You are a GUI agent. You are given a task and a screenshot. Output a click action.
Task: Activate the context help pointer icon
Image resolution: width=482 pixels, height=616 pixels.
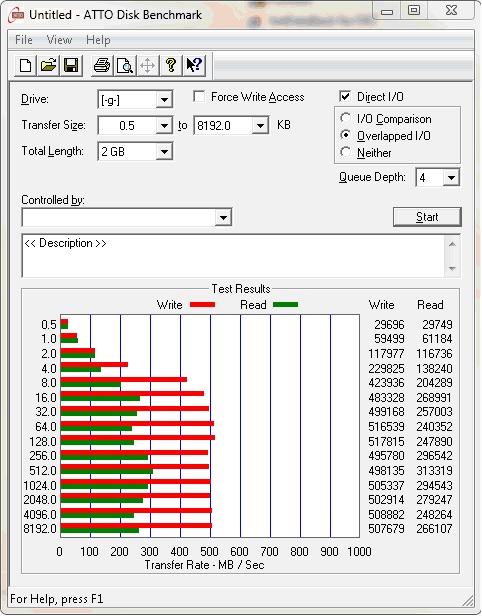coord(194,65)
